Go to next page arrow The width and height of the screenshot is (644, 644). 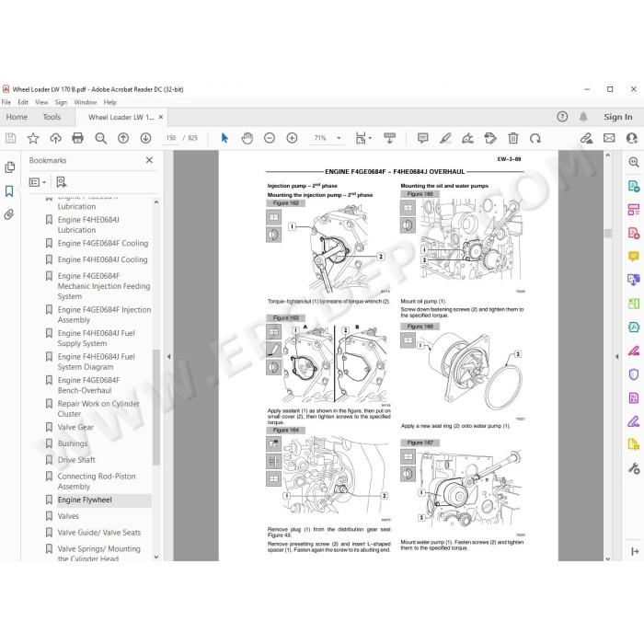145,138
